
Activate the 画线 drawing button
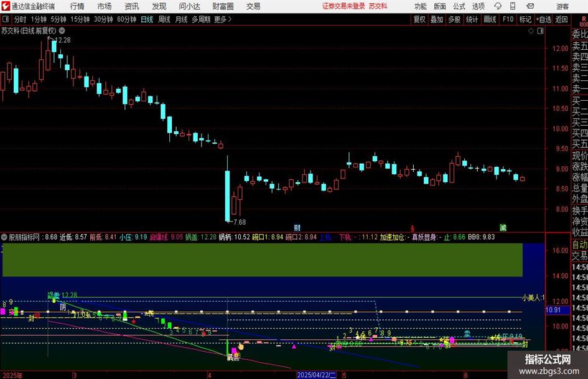(x=490, y=19)
